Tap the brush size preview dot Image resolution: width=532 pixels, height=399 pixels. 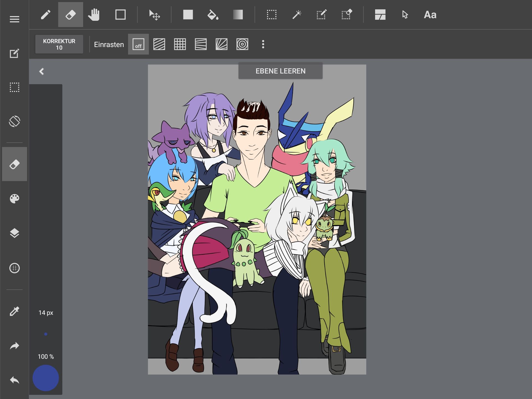pos(46,334)
